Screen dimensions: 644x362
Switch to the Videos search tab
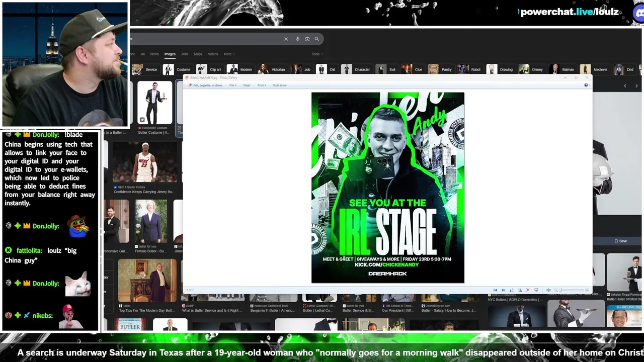coord(213,54)
